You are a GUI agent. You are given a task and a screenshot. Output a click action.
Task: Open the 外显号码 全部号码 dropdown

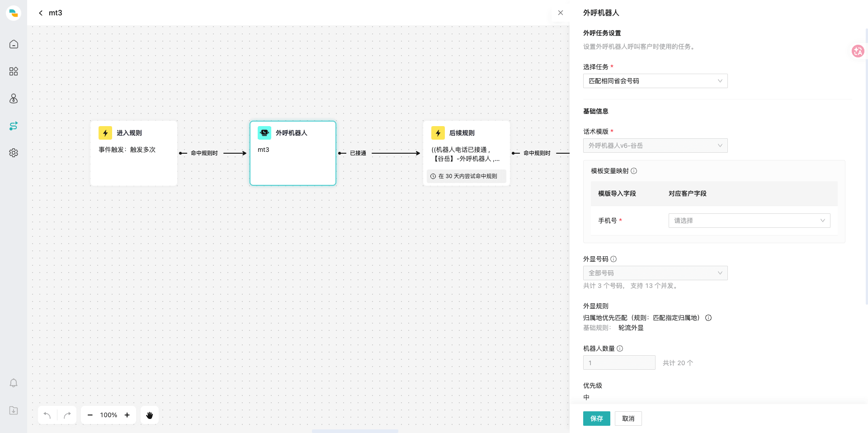[655, 273]
